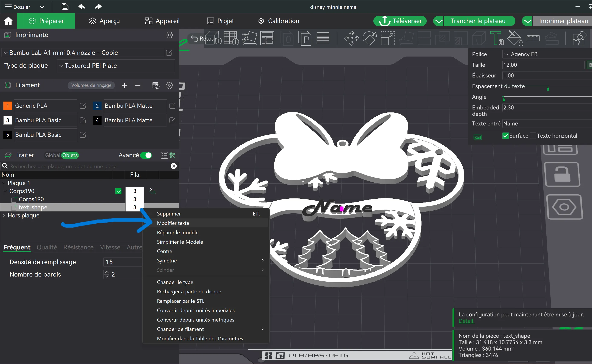Open the assembly view puzzle icon

point(580,38)
